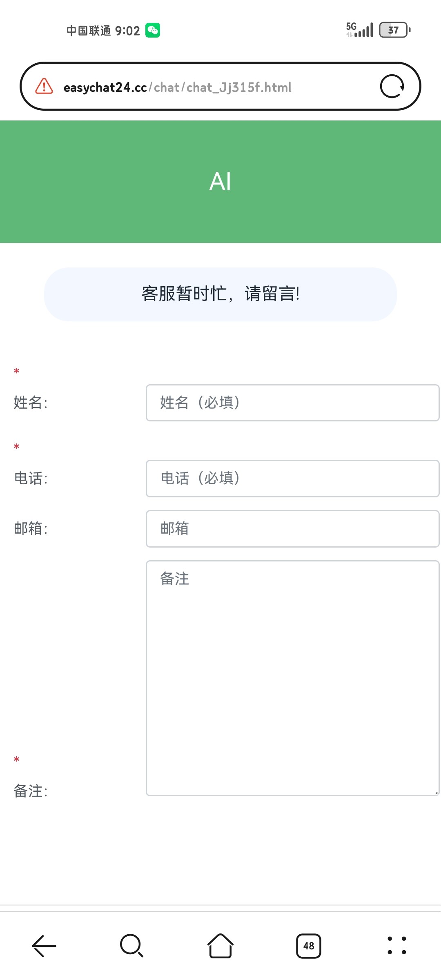Open the 48 tabs switcher

309,946
